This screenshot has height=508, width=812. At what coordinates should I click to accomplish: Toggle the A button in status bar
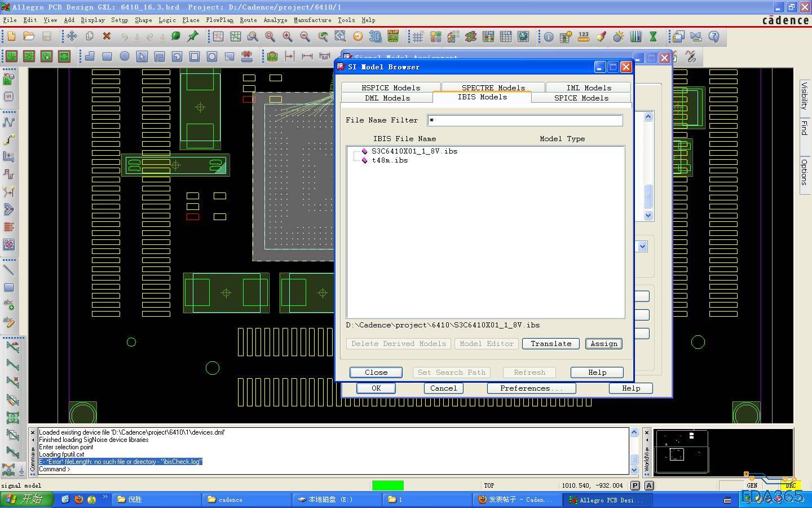tap(648, 485)
